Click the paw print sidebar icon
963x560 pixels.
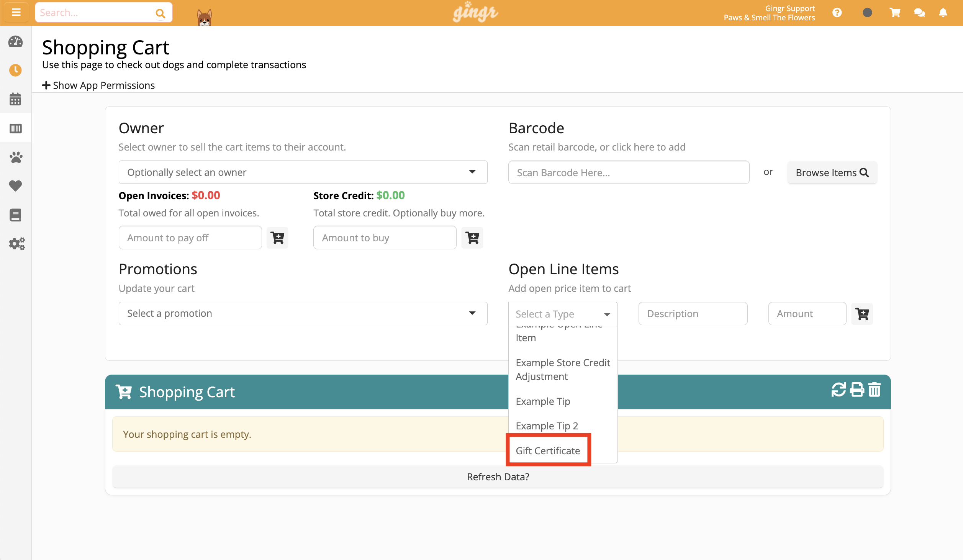pyautogui.click(x=16, y=157)
